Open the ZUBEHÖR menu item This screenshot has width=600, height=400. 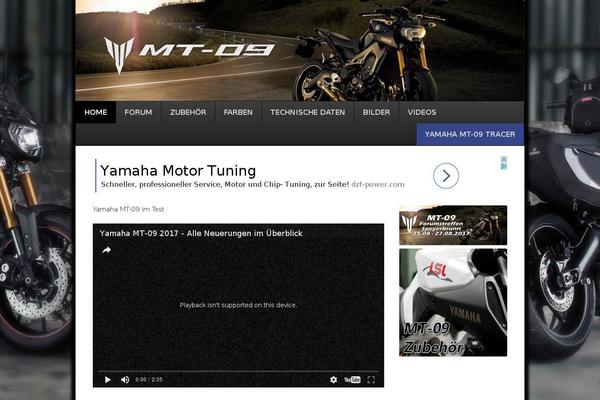click(x=188, y=112)
